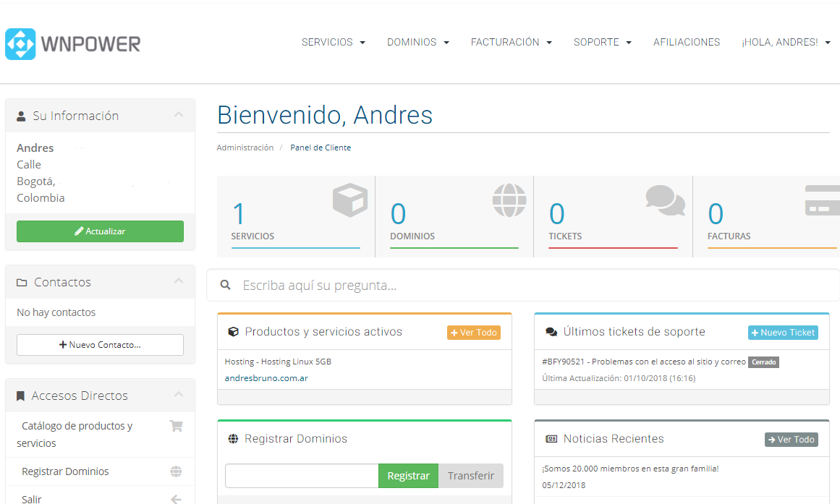Image resolution: width=840 pixels, height=504 pixels.
Task: Open the Soporte menu
Action: click(x=602, y=43)
